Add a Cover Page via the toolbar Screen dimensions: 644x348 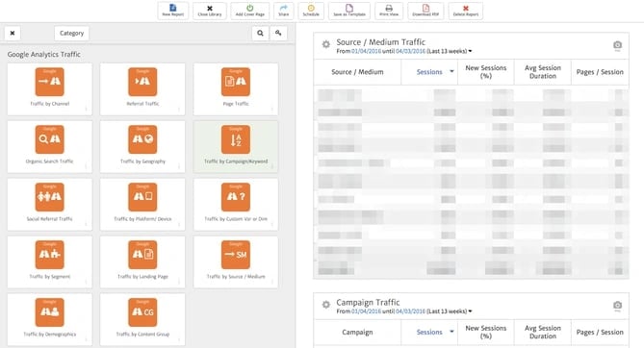click(x=249, y=11)
